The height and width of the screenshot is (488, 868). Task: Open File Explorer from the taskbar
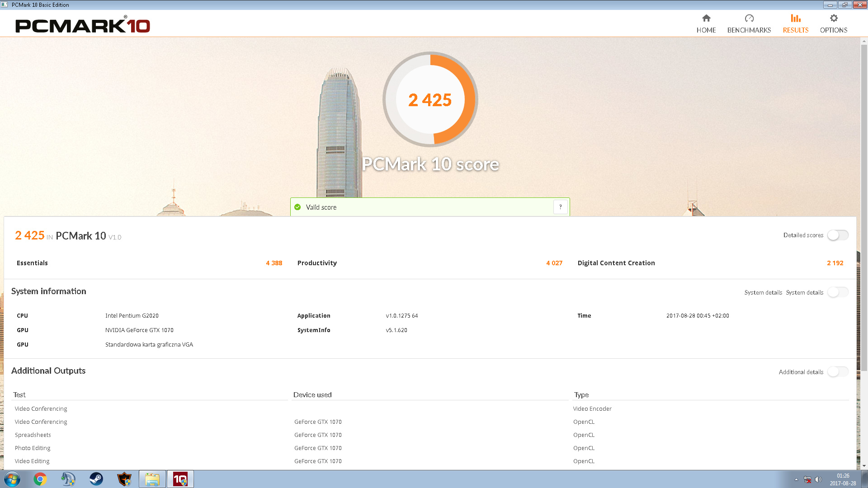click(152, 479)
